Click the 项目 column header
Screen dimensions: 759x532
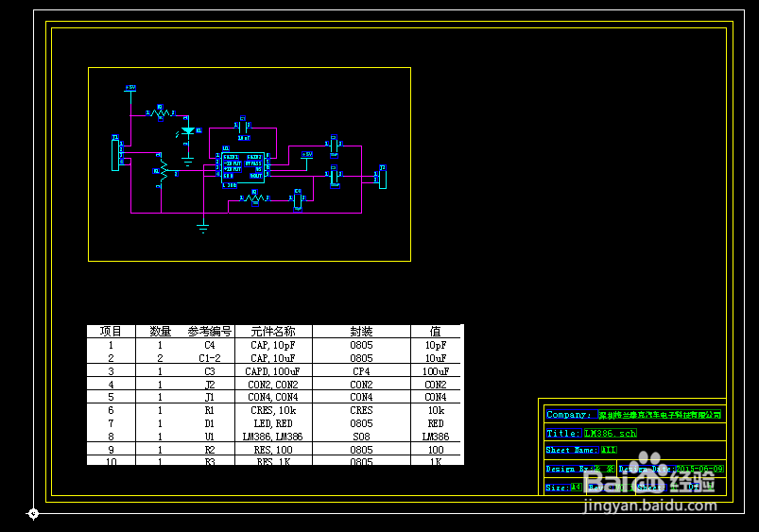pos(111,332)
